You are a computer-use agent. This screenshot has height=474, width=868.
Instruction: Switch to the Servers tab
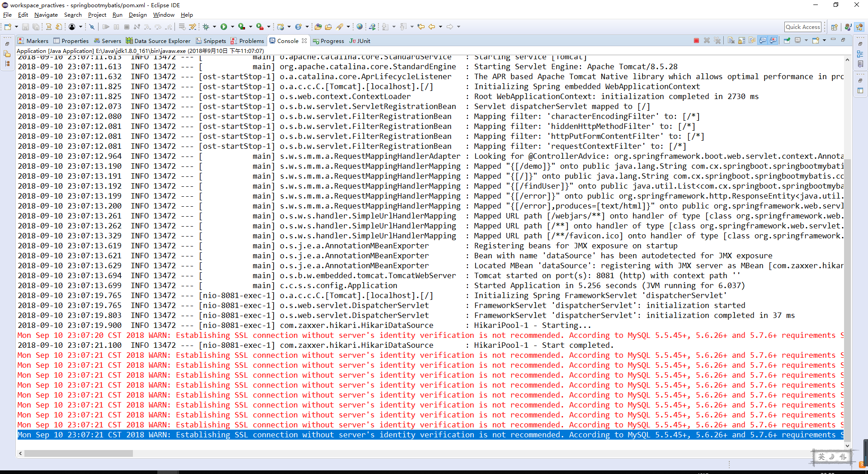(x=107, y=41)
